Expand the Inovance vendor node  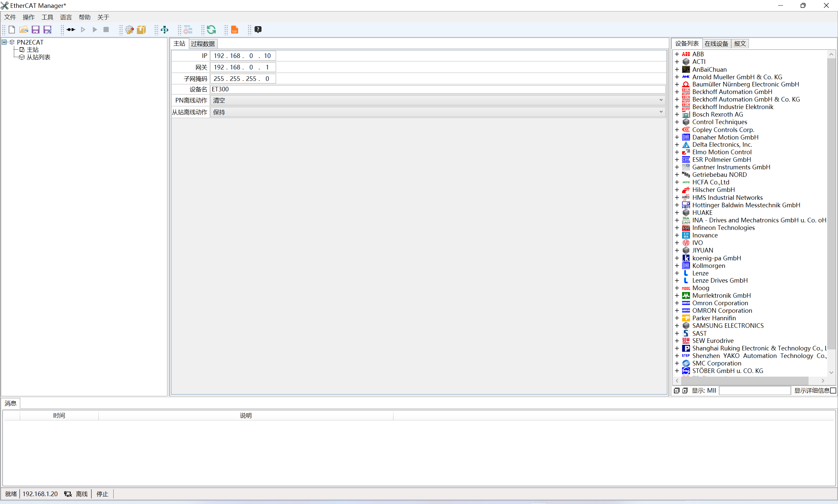677,235
